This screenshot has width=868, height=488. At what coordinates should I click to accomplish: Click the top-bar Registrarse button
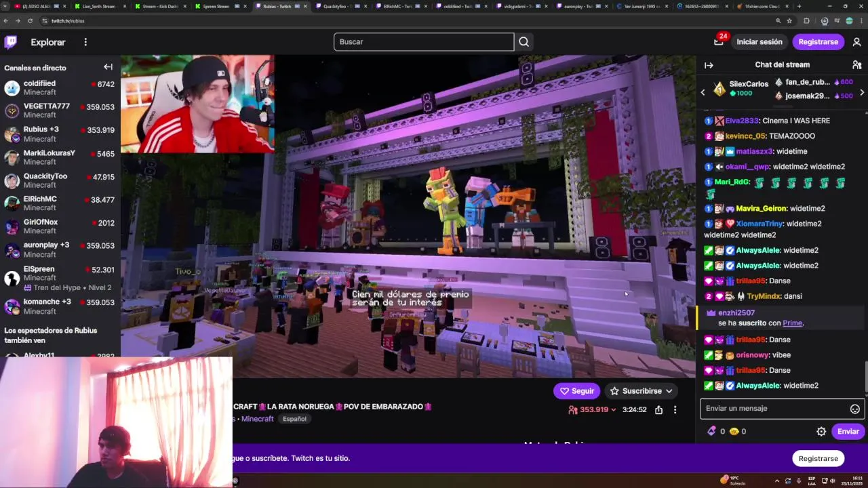[818, 42]
